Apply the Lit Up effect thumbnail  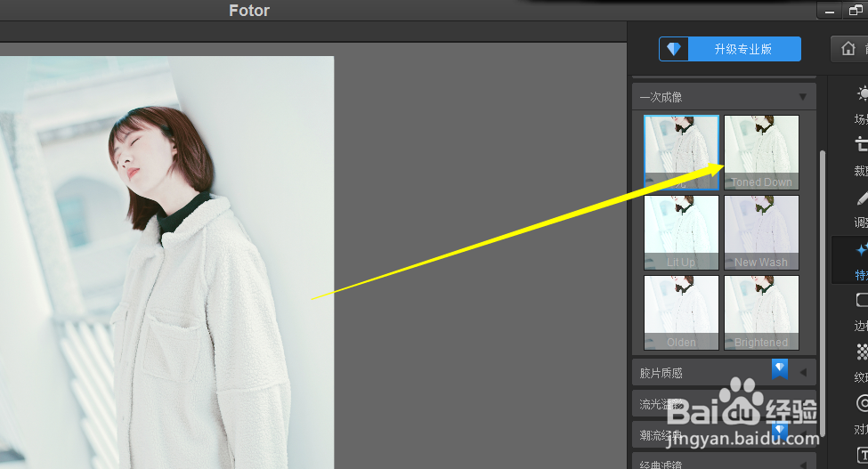(681, 232)
